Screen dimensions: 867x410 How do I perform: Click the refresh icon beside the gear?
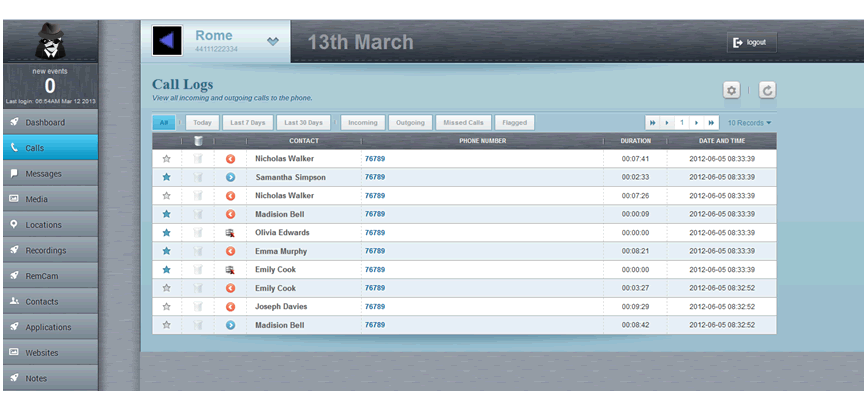(767, 91)
